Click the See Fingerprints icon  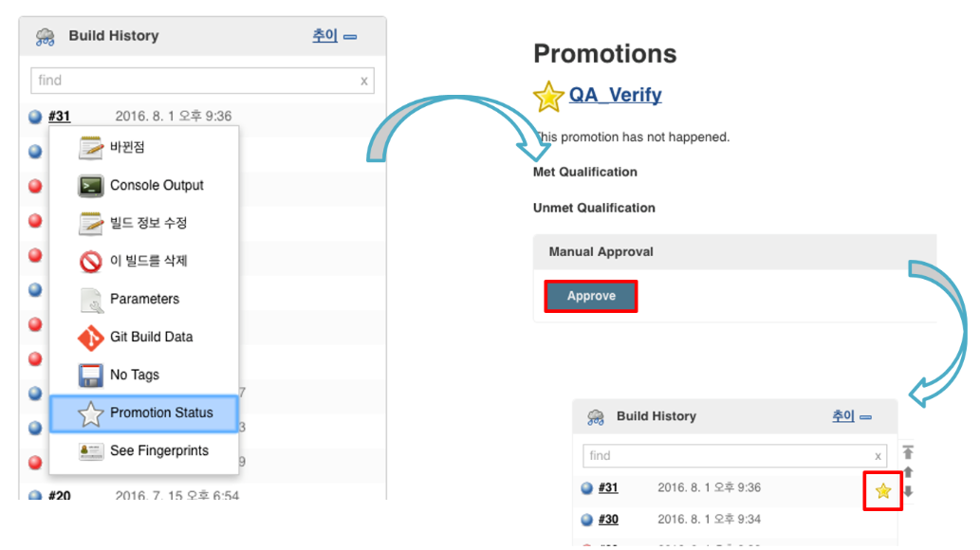(91, 451)
